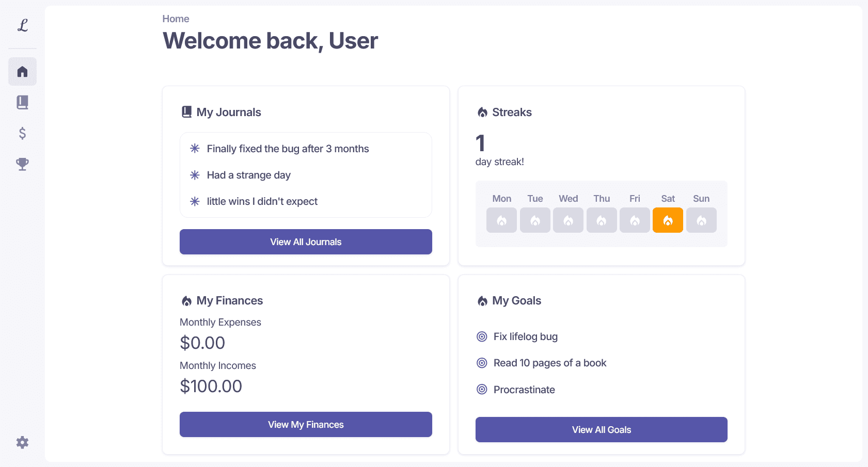
Task: Click the Friday streak flame tile
Action: 635,220
